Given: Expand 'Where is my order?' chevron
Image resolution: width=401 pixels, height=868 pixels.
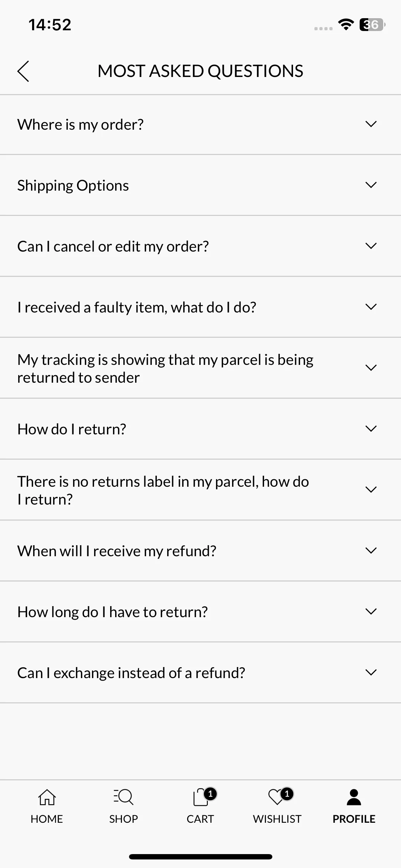Looking at the screenshot, I should [x=371, y=124].
